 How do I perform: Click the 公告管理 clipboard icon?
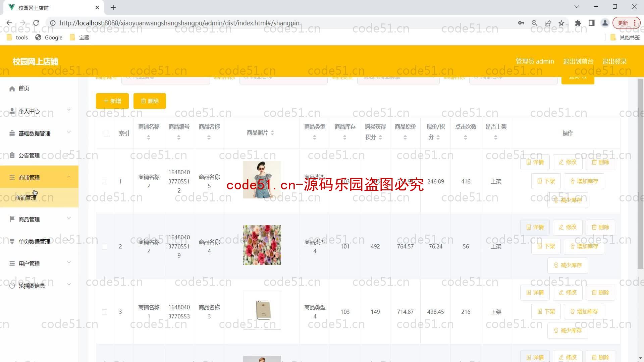pyautogui.click(x=12, y=156)
